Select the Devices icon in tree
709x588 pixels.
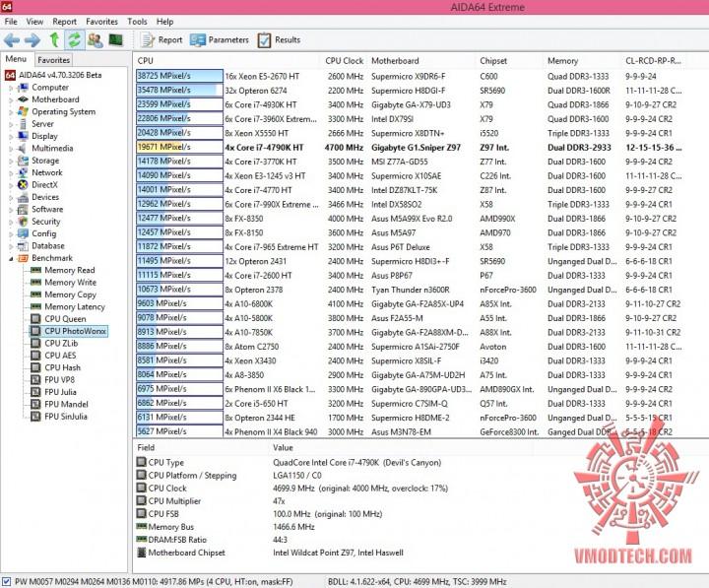click(x=23, y=197)
